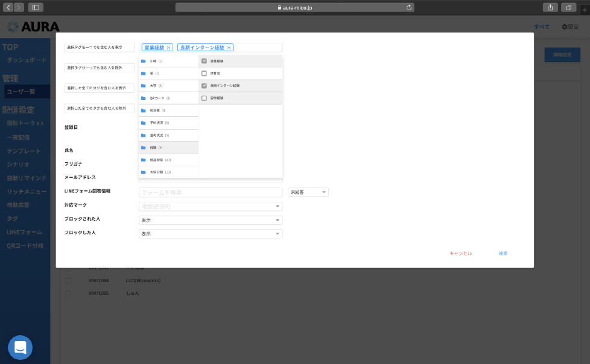Show all tabs overview icon

click(x=568, y=7)
